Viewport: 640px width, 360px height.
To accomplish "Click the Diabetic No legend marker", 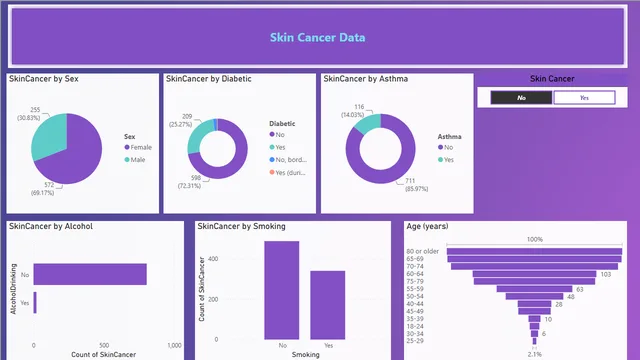I will click(272, 134).
